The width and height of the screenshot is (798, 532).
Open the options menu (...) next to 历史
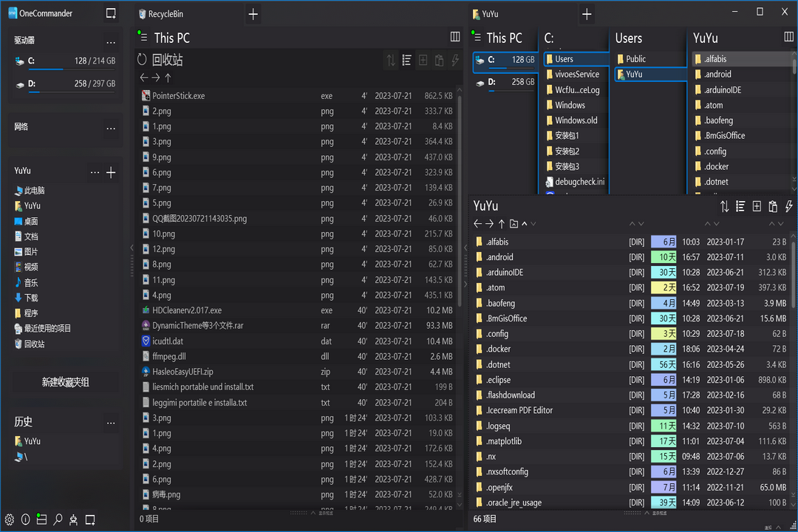(111, 422)
